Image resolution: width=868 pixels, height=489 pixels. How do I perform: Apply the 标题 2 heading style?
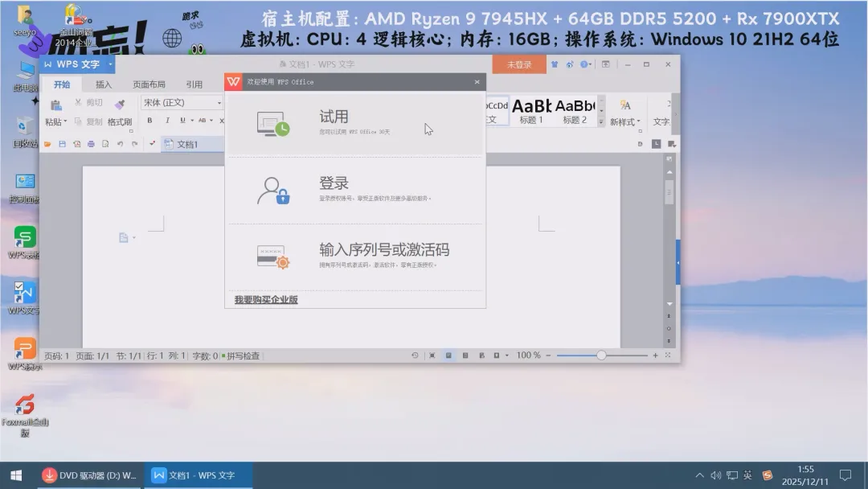pos(575,111)
